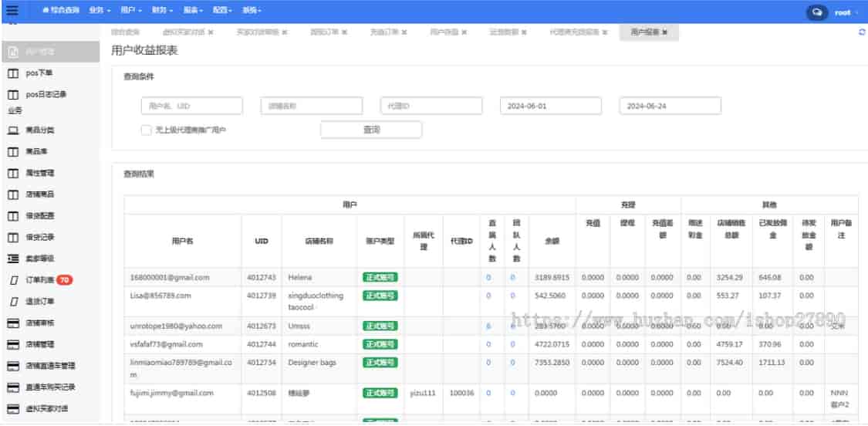This screenshot has width=868, height=426.
Task: Click 综合查询 in the top navigation
Action: 62,11
